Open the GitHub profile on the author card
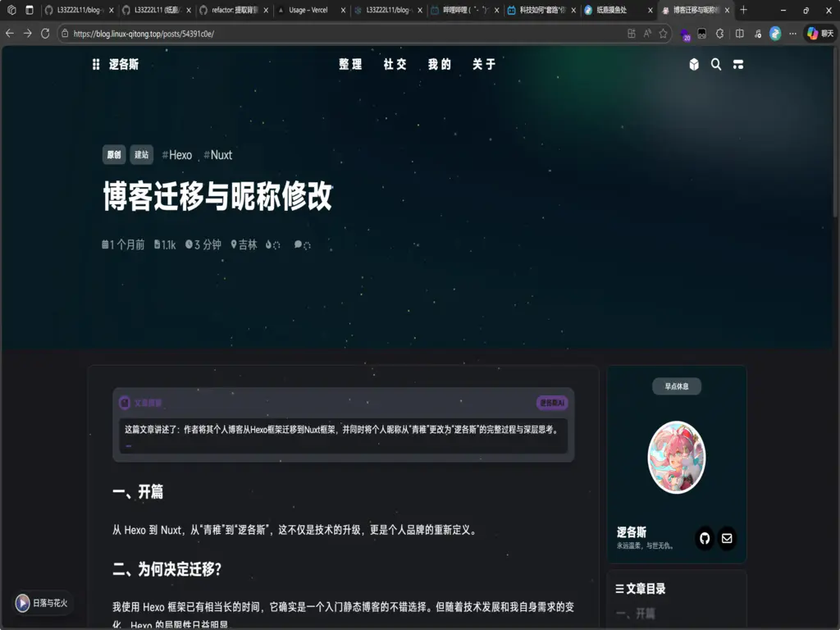Viewport: 840px width, 630px height. (x=705, y=539)
